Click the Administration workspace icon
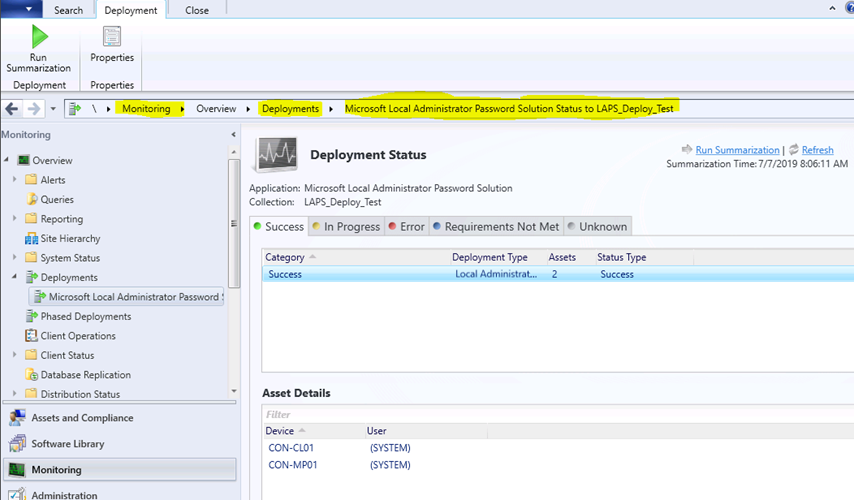This screenshot has width=854, height=500. click(x=17, y=494)
